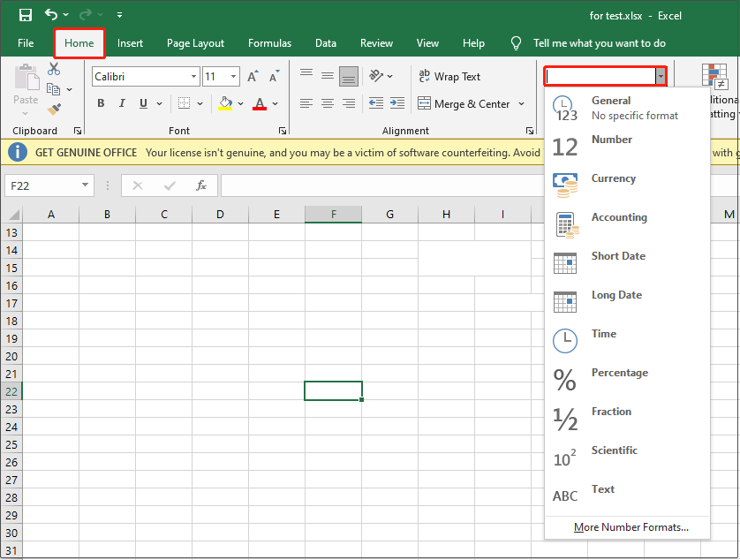Toggle bold formatting

pos(101,103)
